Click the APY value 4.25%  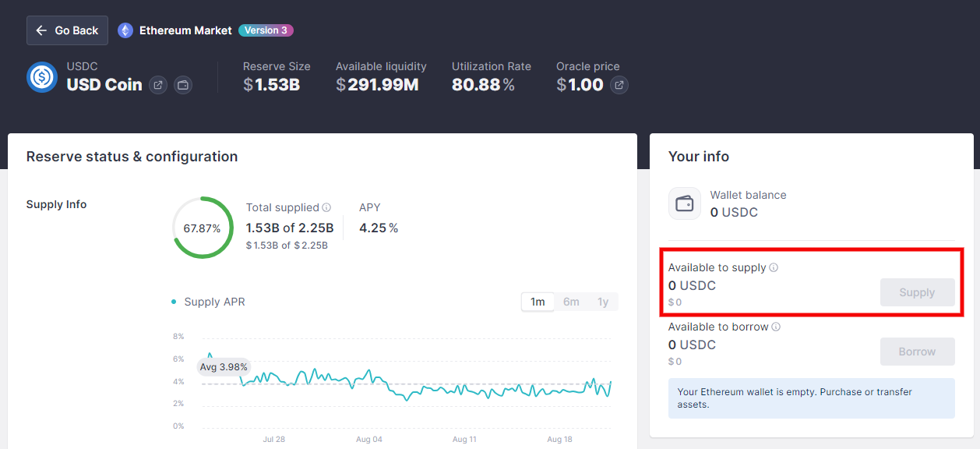tap(379, 228)
